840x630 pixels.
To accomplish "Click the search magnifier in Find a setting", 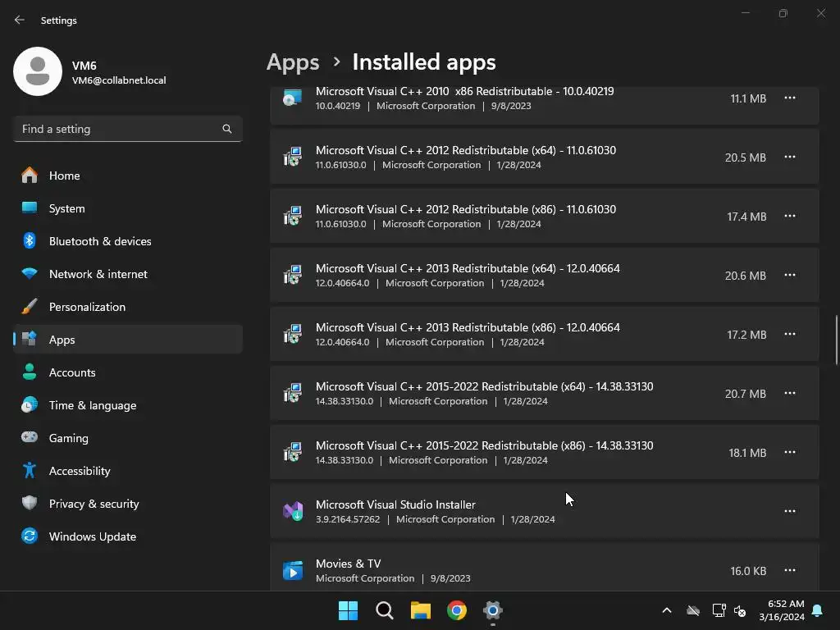I will (x=227, y=129).
